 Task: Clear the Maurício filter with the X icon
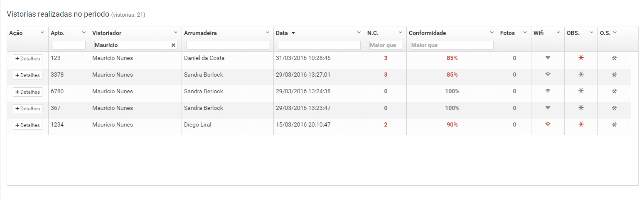[174, 45]
